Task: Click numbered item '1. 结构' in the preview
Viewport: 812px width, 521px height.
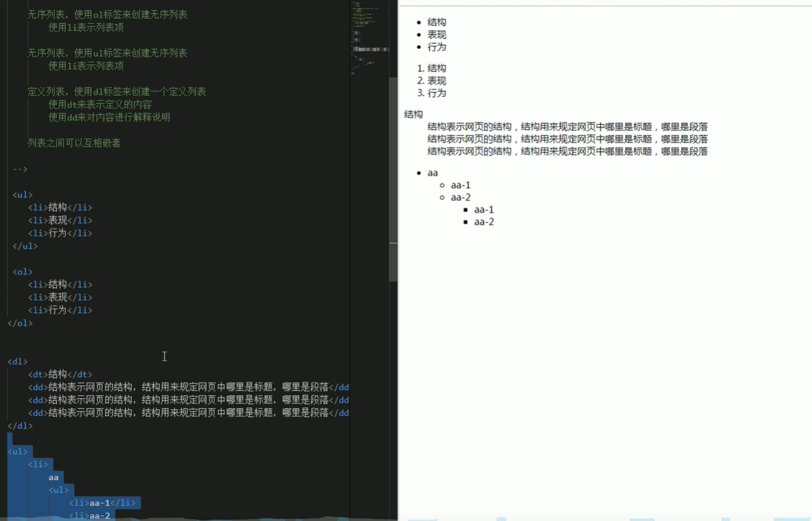Action: (432, 68)
